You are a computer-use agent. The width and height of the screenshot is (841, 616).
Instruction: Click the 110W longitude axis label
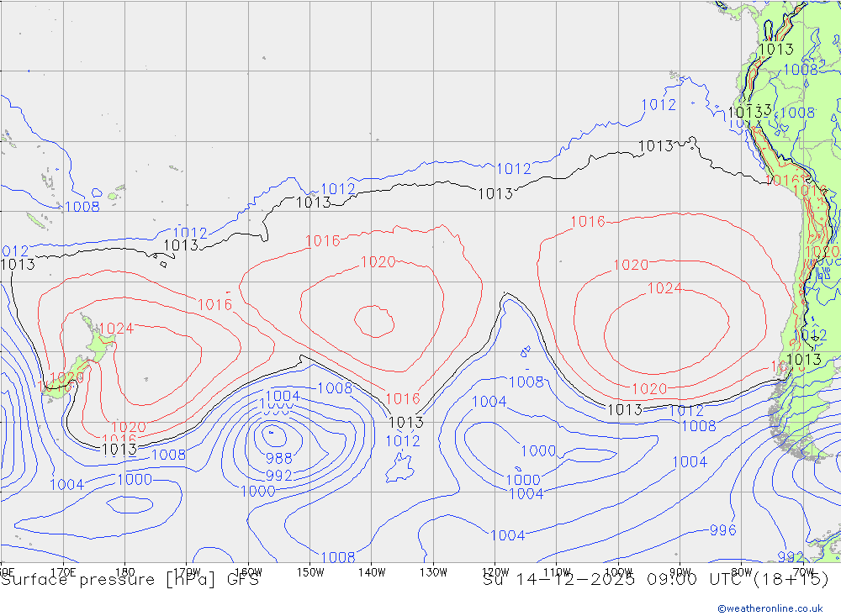click(557, 572)
